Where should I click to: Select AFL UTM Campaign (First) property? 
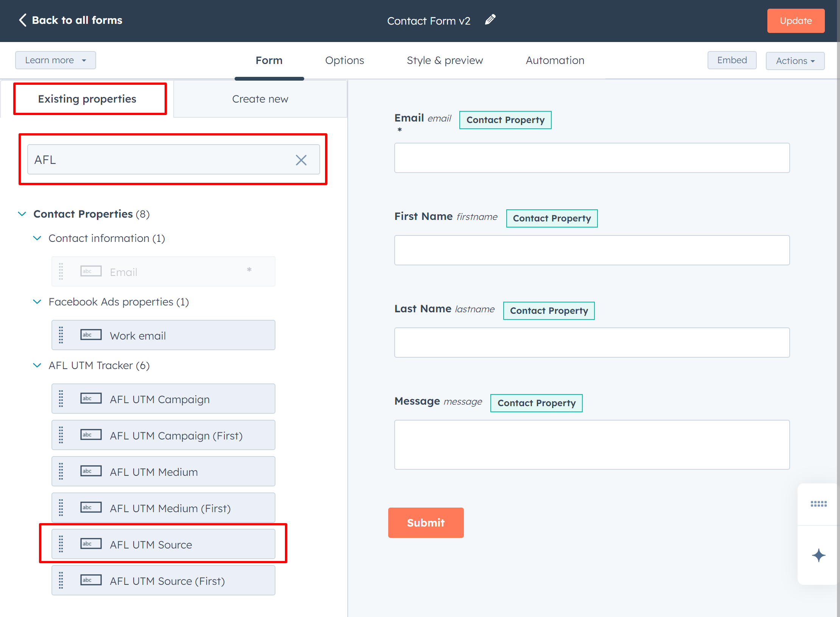pos(163,435)
